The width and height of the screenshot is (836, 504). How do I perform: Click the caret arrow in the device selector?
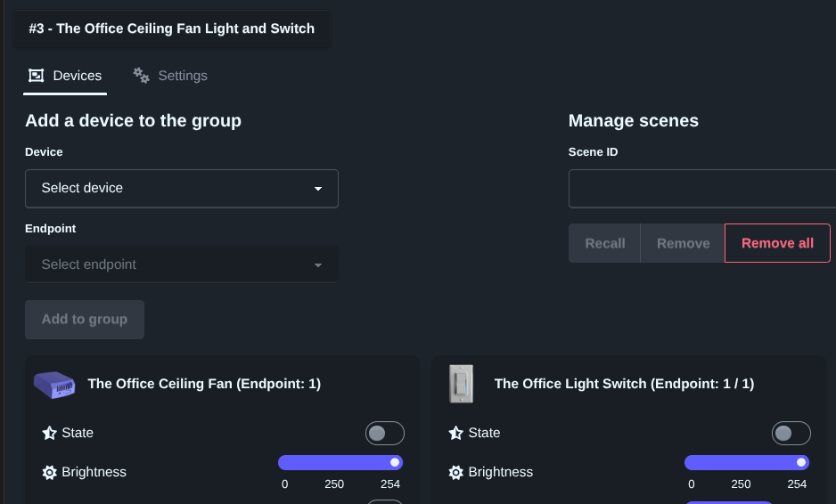(x=318, y=189)
